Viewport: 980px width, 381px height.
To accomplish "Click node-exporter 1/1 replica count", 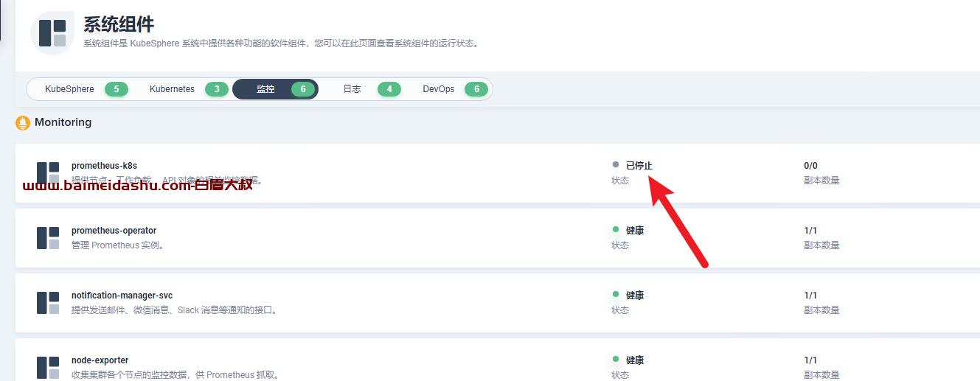I will tap(810, 360).
